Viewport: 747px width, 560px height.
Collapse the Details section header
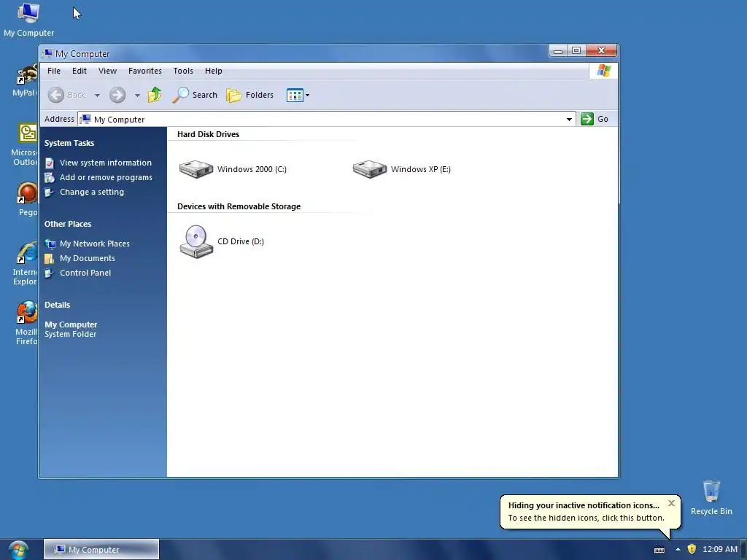pyautogui.click(x=57, y=305)
